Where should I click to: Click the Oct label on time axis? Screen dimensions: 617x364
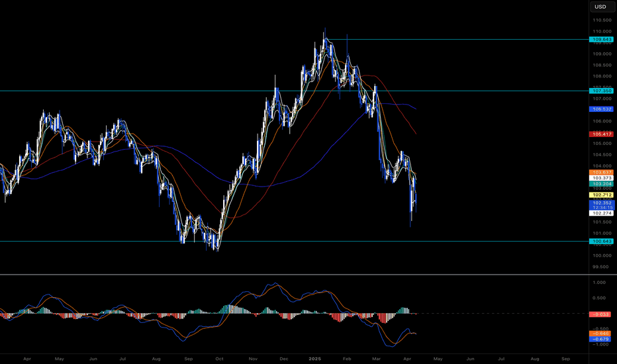coord(219,359)
